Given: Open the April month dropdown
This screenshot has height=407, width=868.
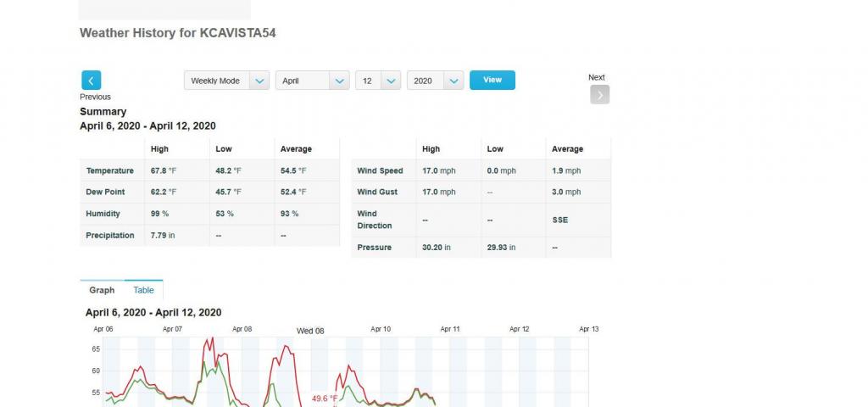Looking at the screenshot, I should [x=312, y=81].
